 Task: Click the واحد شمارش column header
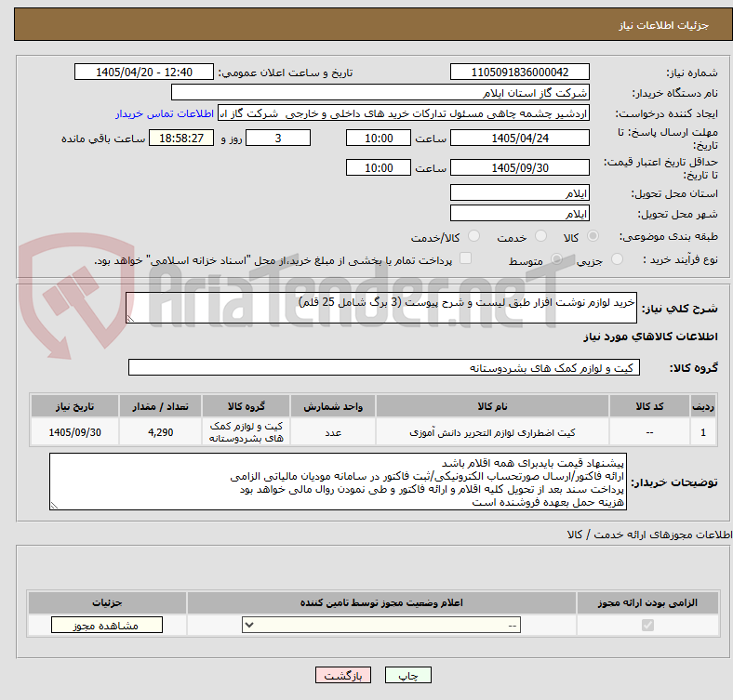pos(333,406)
